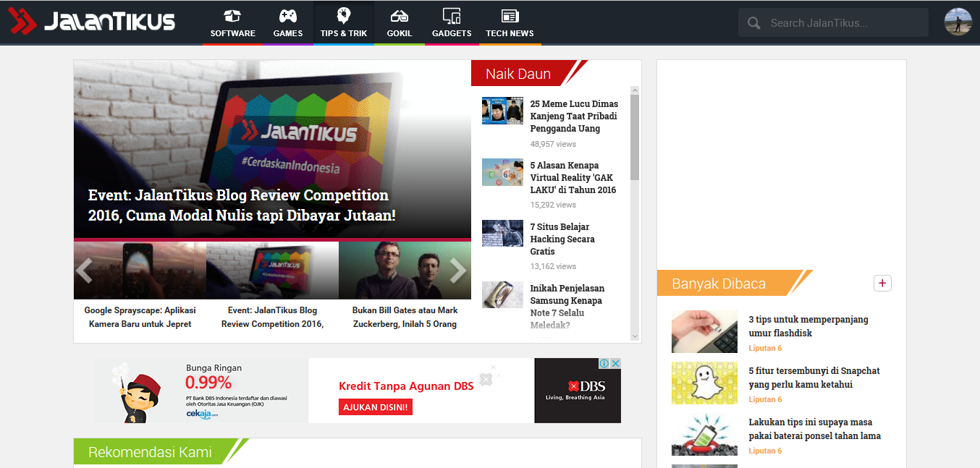Click the Bunga Ringan 0.99% cekaja ad
Viewport: 980px width, 468px height.
pyautogui.click(x=201, y=391)
